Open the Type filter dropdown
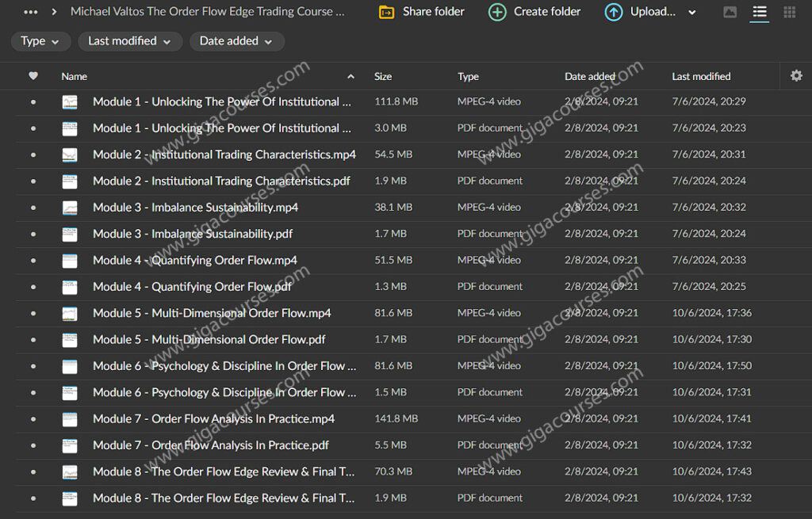 pos(40,40)
